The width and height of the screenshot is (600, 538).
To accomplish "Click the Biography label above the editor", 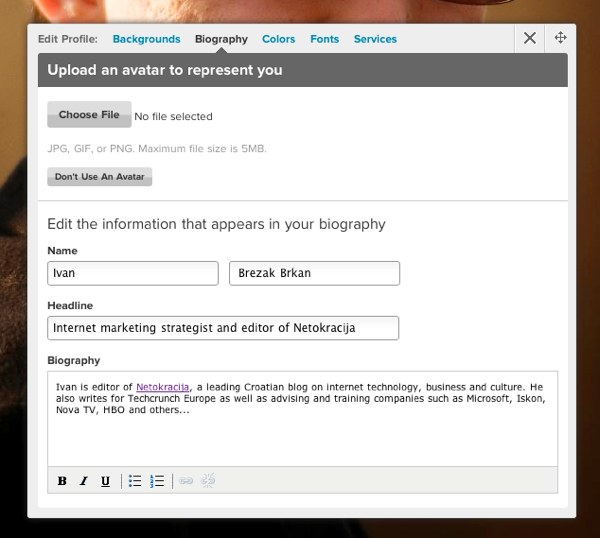I will coord(74,360).
